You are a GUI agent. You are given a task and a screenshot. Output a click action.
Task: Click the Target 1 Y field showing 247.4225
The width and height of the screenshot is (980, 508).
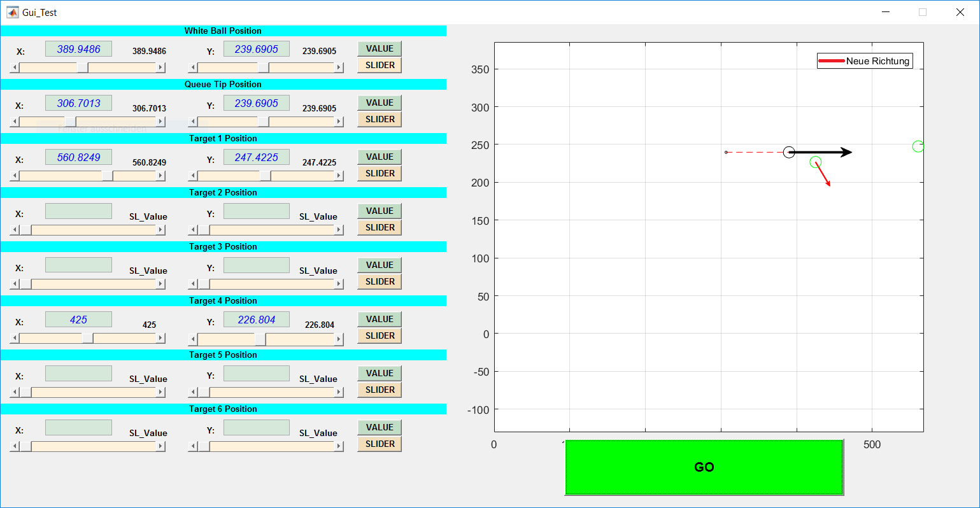click(x=256, y=157)
